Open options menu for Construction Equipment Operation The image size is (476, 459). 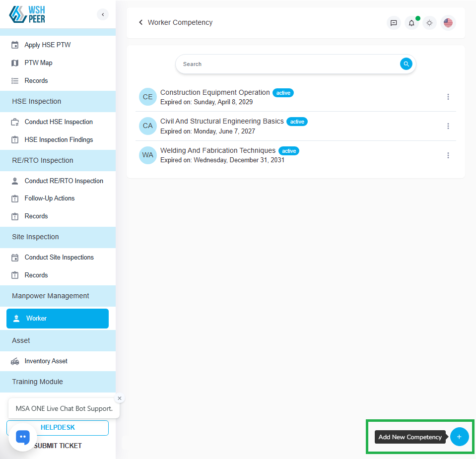pos(448,97)
